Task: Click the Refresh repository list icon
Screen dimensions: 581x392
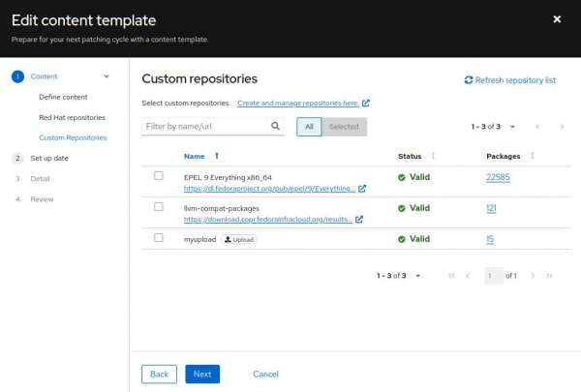Action: 469,80
